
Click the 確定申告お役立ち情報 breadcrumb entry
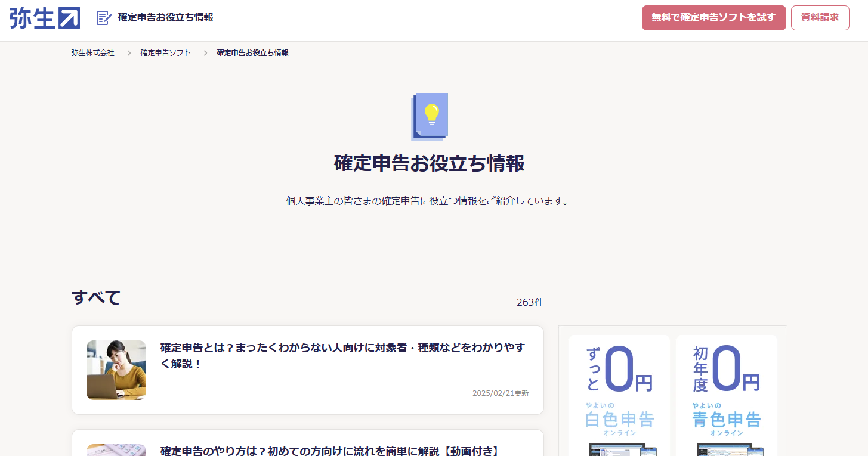pyautogui.click(x=252, y=52)
